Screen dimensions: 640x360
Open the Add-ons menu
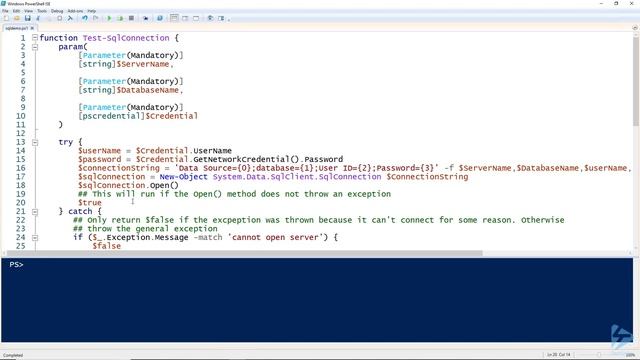coord(75,11)
